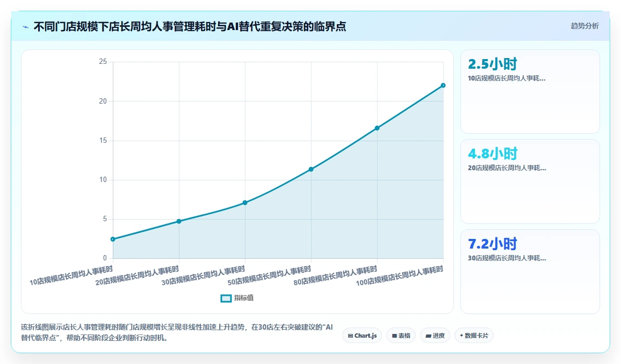Viewport: 621px width, 364px height.
Task: Open the 2.5小时 data card
Action: pos(530,91)
